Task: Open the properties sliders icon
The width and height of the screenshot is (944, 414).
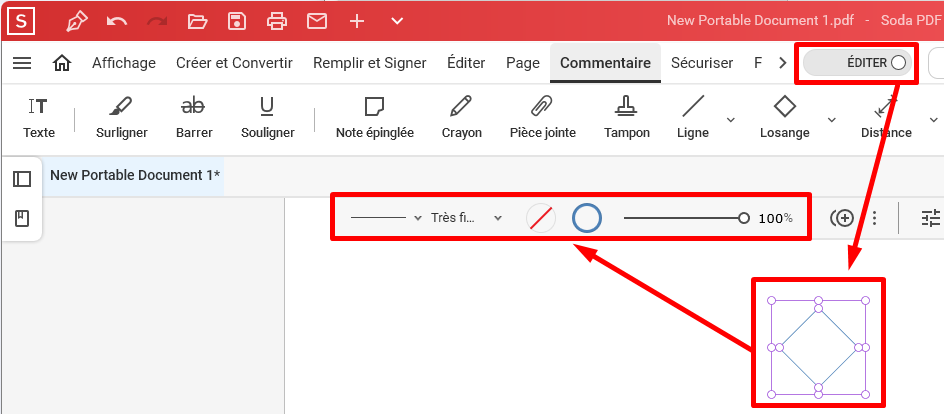Action: point(931,218)
